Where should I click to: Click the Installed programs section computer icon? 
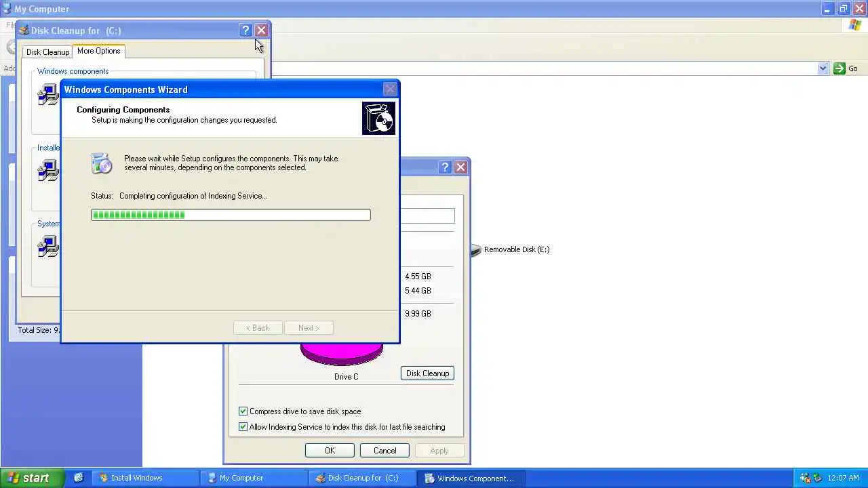pos(48,170)
